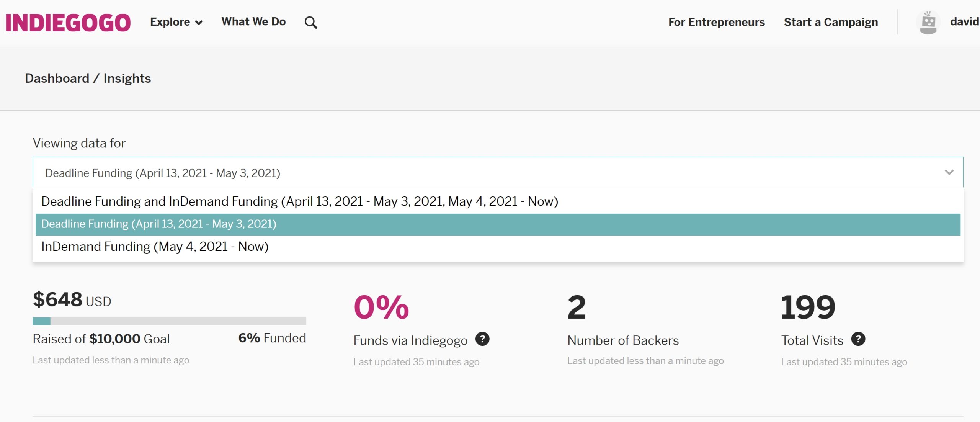Click Last updated text under Number of Backers
The height and width of the screenshot is (422, 980).
click(x=645, y=361)
